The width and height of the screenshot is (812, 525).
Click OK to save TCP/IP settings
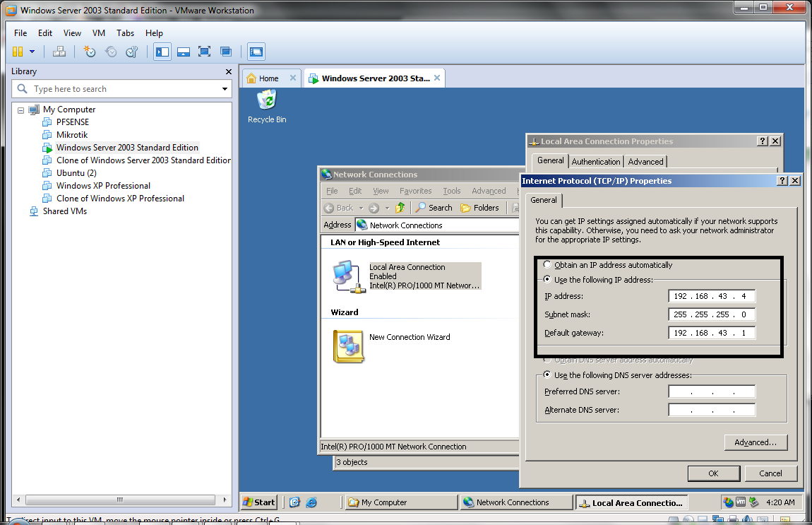714,473
